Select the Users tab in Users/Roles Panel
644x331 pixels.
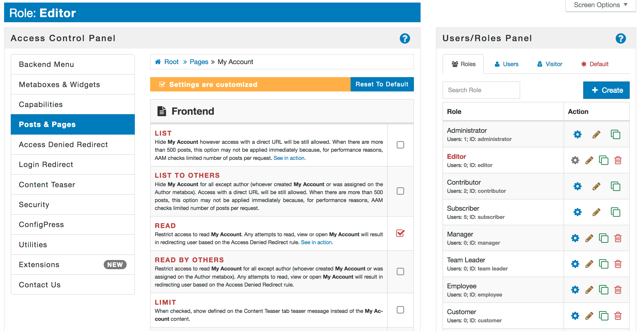pyautogui.click(x=506, y=64)
